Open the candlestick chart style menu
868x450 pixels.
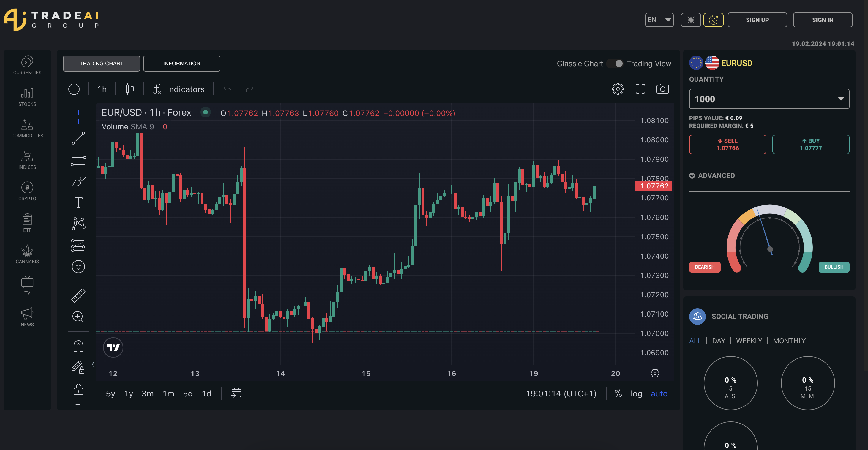pos(130,89)
